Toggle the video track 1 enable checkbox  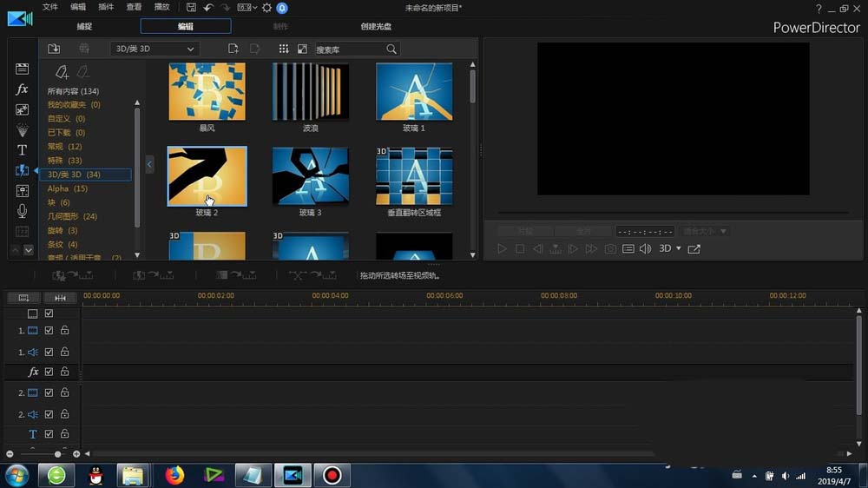[49, 330]
